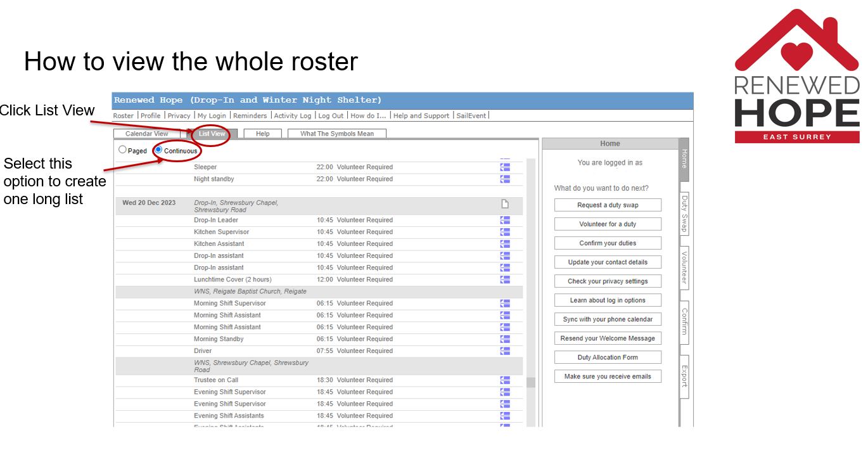868x457 pixels.
Task: Click the volunteer icon for Night standby
Action: click(x=505, y=179)
